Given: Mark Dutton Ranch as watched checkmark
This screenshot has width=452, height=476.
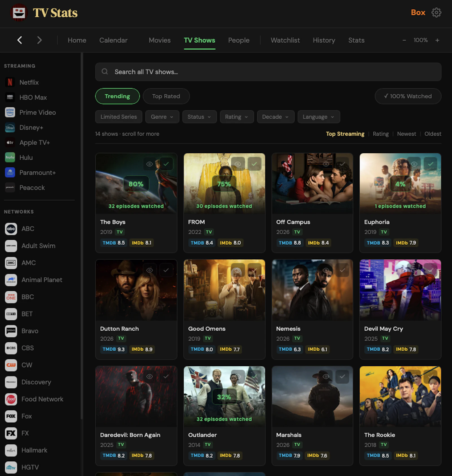Looking at the screenshot, I should [166, 270].
